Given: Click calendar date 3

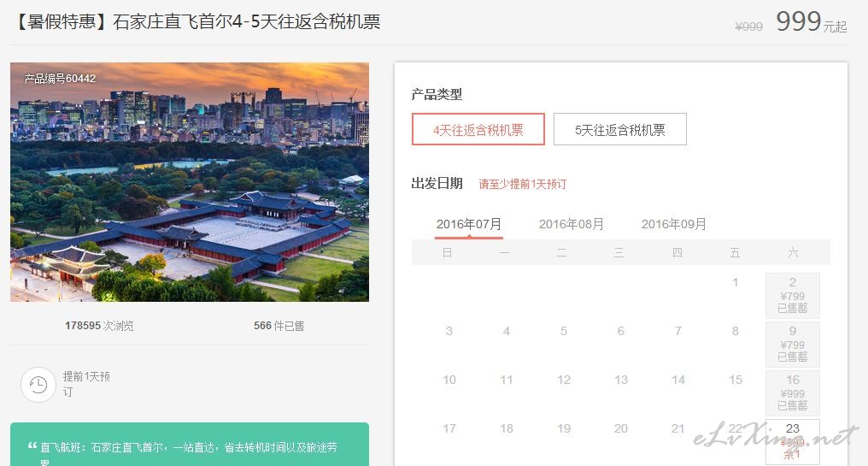Looking at the screenshot, I should (449, 332).
